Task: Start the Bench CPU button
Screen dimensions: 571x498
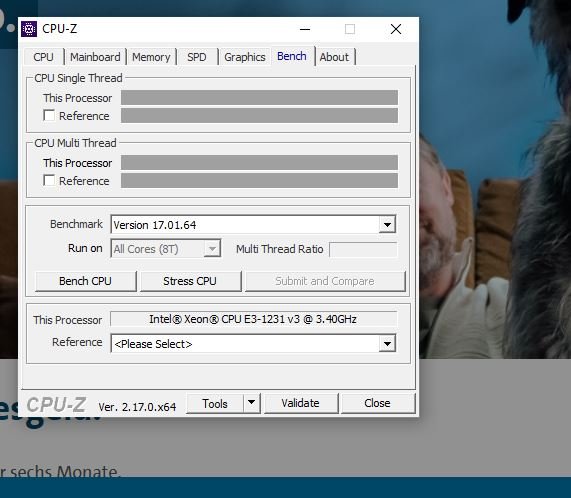Action: point(86,281)
